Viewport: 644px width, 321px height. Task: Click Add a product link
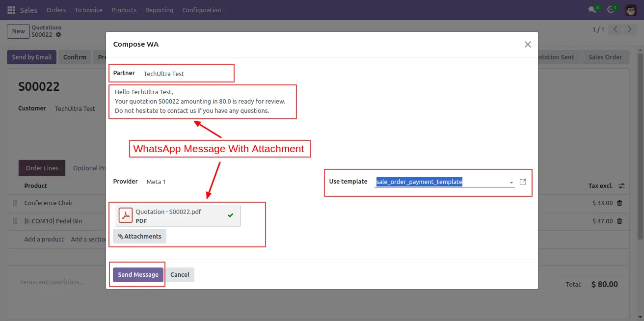click(x=44, y=239)
